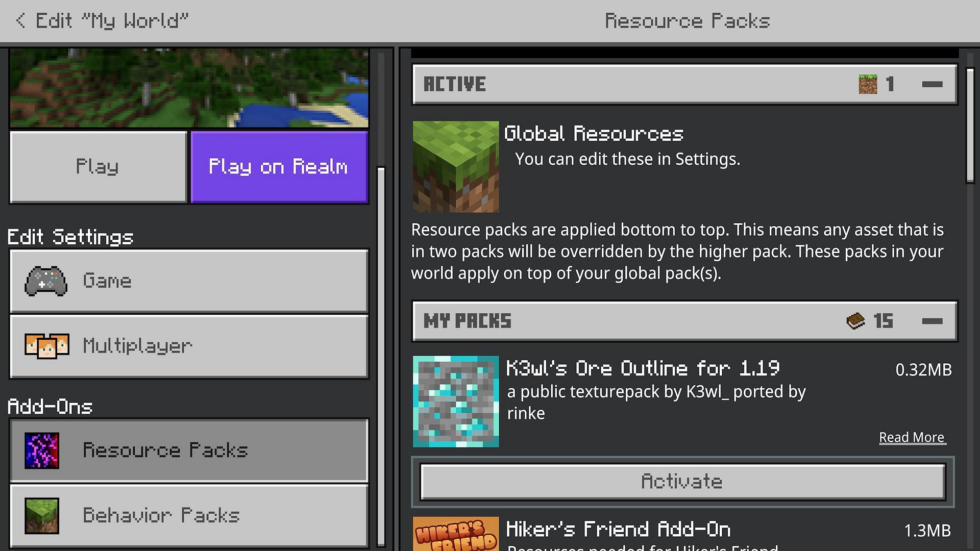Click Play on Realm button
Viewport: 980px width, 551px height.
click(278, 167)
